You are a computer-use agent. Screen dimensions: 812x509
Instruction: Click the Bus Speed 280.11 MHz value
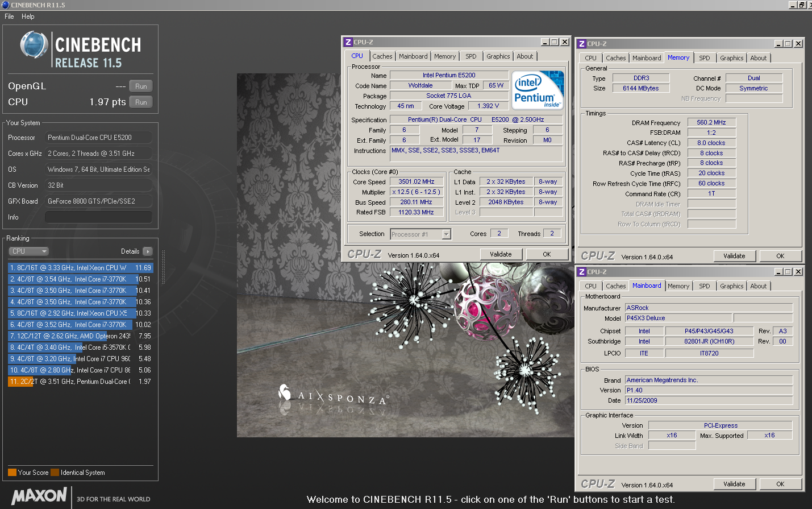[x=417, y=202]
